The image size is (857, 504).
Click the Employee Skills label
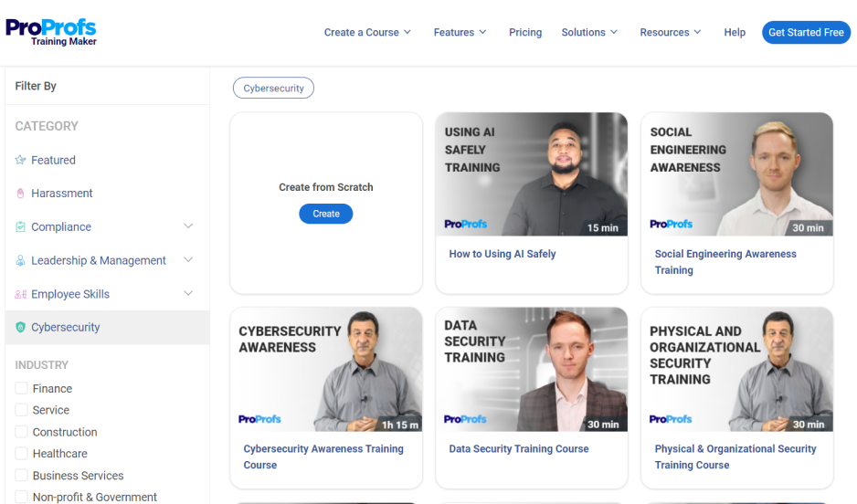click(x=70, y=294)
